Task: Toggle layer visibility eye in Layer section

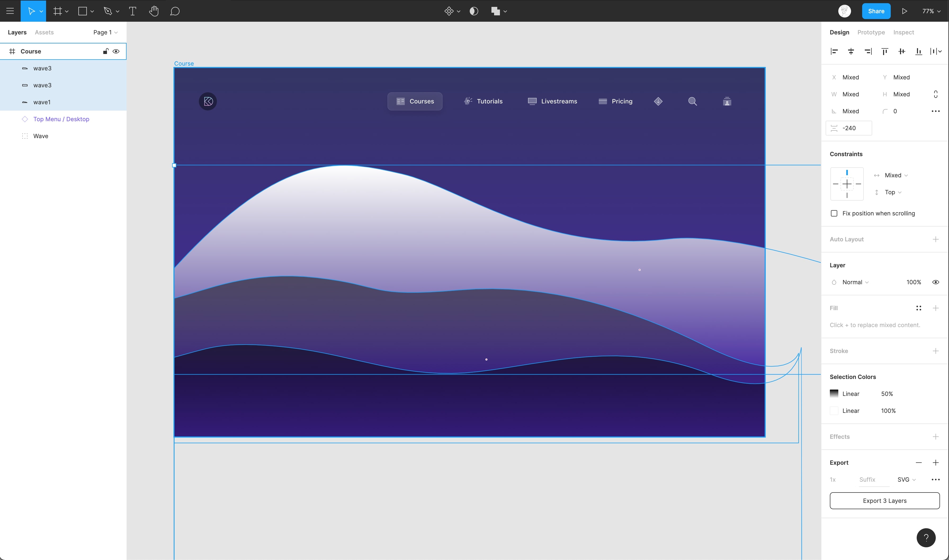Action: coord(935,282)
